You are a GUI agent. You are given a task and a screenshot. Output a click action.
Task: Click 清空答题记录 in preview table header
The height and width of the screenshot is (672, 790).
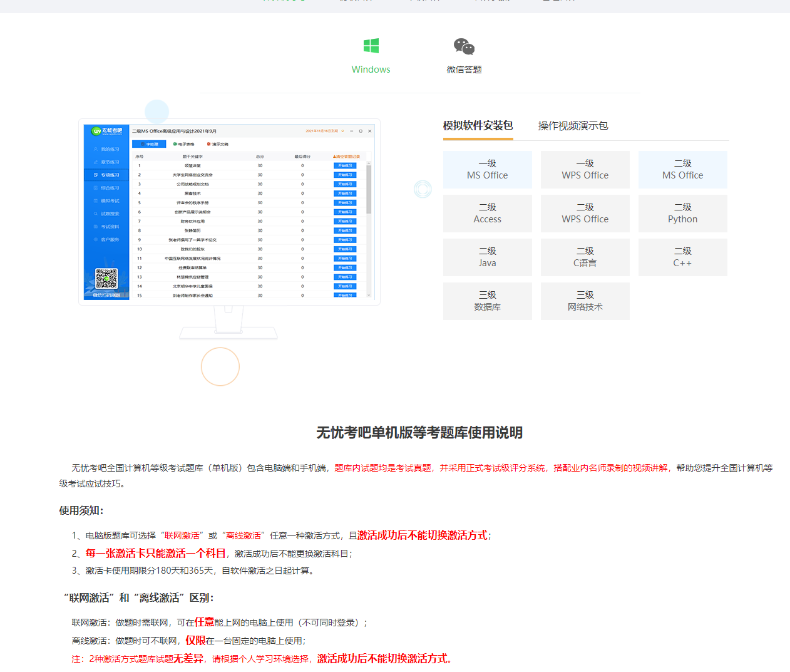point(347,157)
